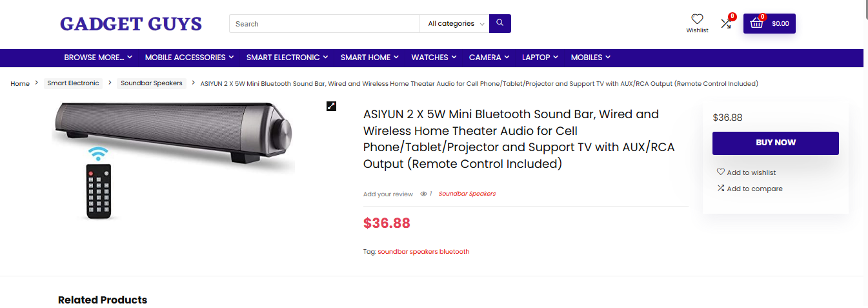Click heart icon beside Add to wishlist
Screen dimensions: 868x308
[720, 172]
